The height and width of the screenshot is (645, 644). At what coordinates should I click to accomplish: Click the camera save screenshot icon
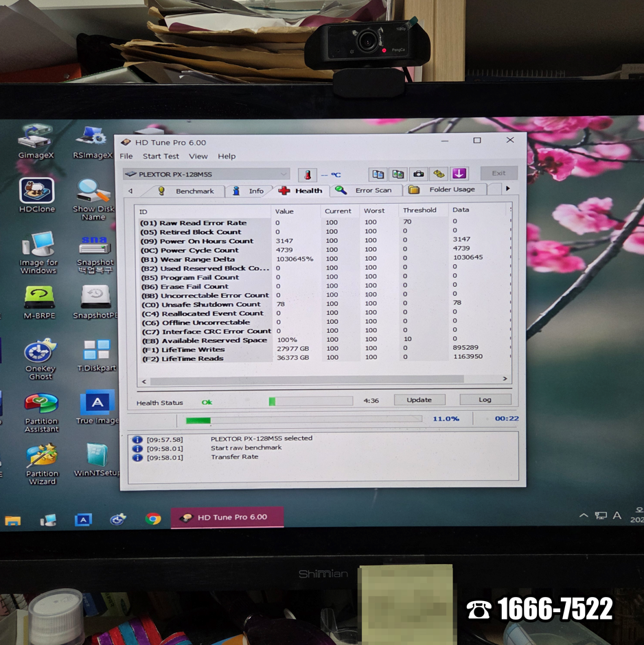tap(419, 174)
